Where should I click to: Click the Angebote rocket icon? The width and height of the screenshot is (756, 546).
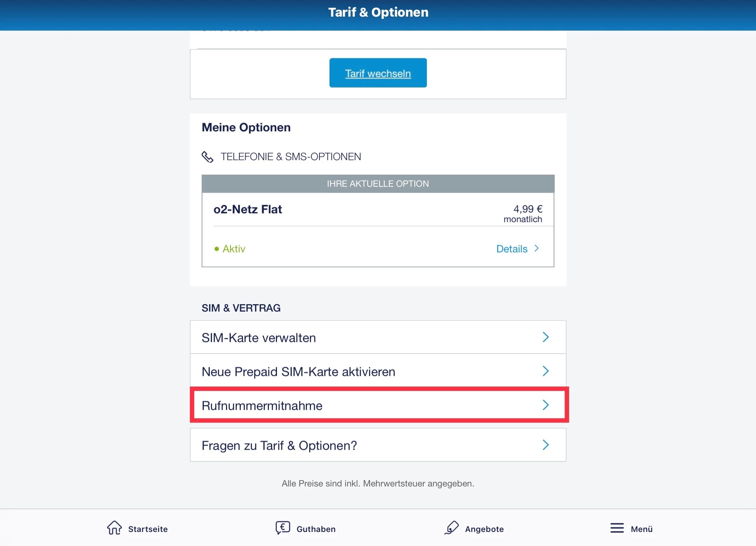451,528
